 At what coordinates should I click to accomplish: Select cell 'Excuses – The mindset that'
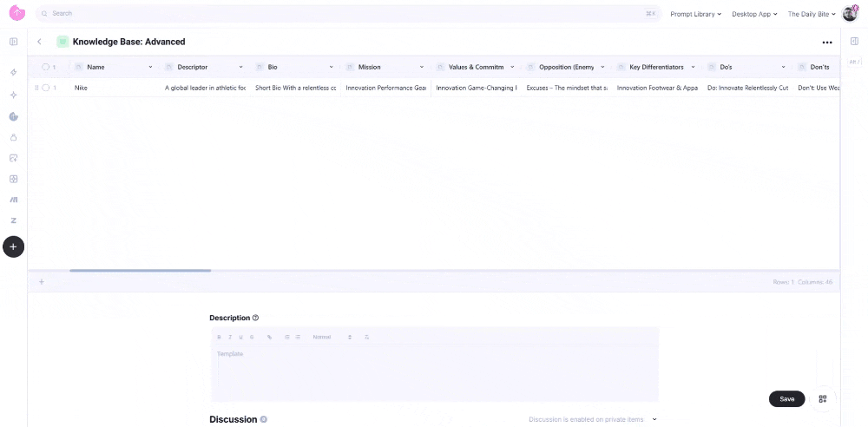coord(567,88)
